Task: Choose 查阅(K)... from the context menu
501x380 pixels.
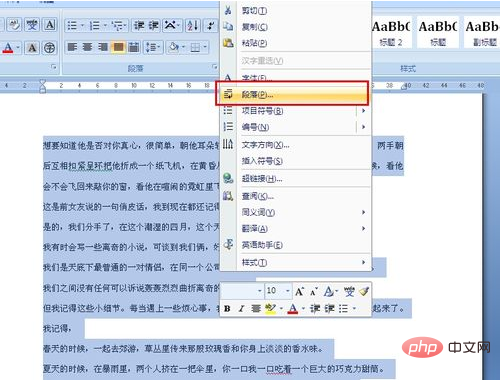Action: (x=296, y=196)
